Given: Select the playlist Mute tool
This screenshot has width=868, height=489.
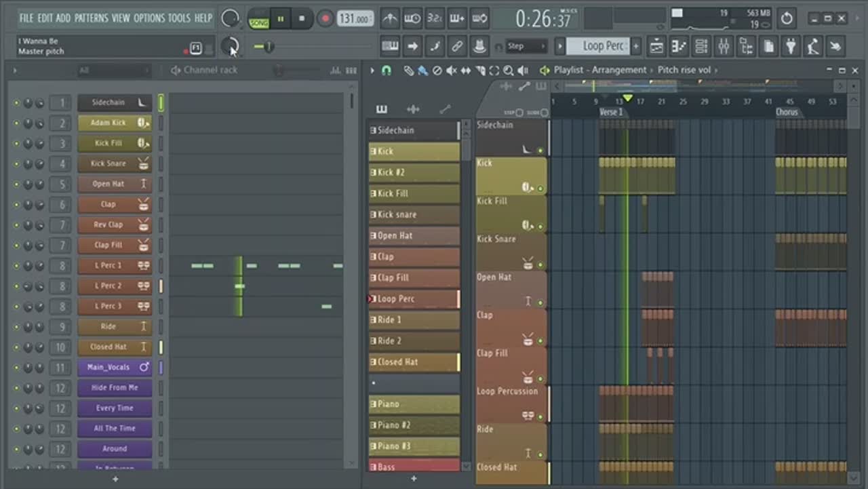Looking at the screenshot, I should (452, 71).
